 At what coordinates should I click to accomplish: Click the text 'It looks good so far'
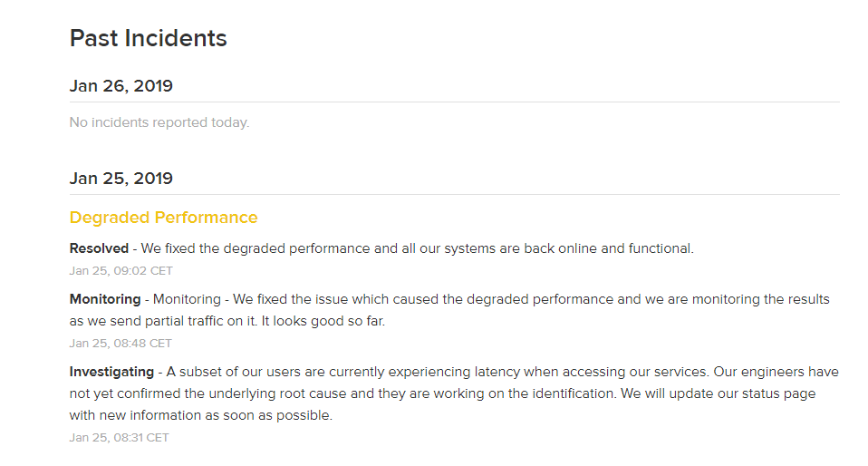323,321
